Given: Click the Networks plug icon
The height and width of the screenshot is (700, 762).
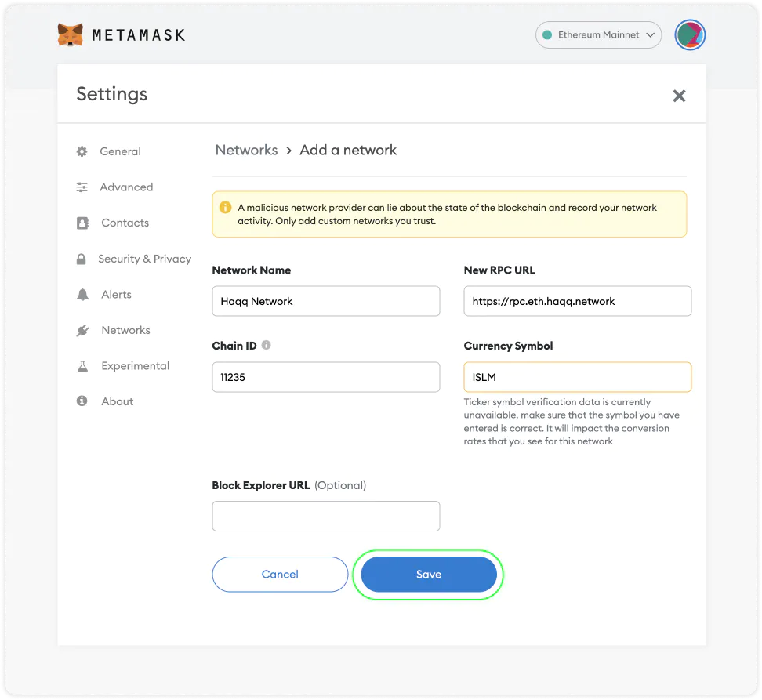Looking at the screenshot, I should (x=82, y=330).
